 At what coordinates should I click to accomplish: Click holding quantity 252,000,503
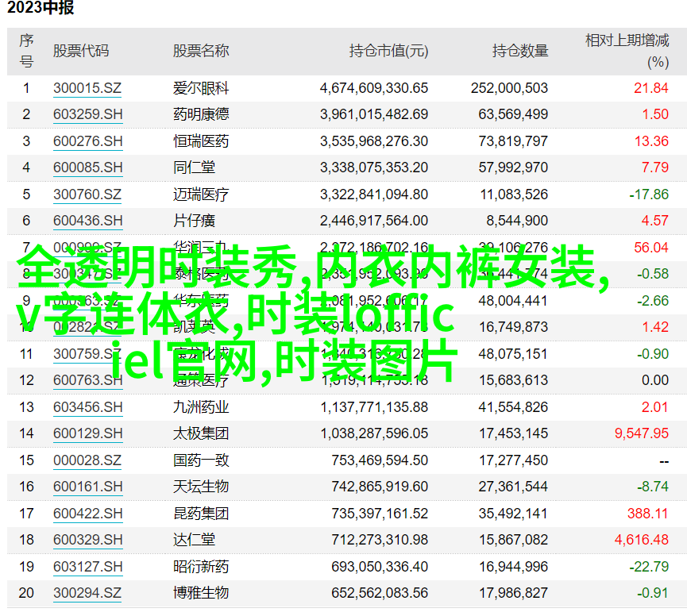coord(509,88)
